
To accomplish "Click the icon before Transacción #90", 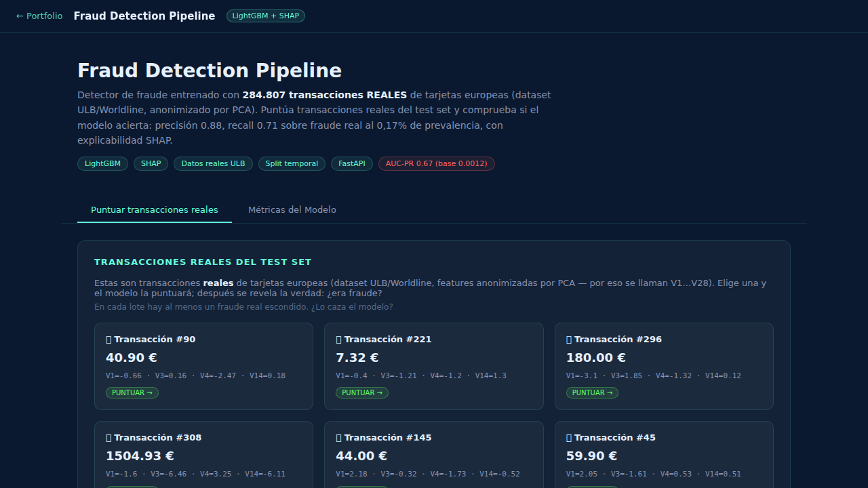I will click(108, 340).
